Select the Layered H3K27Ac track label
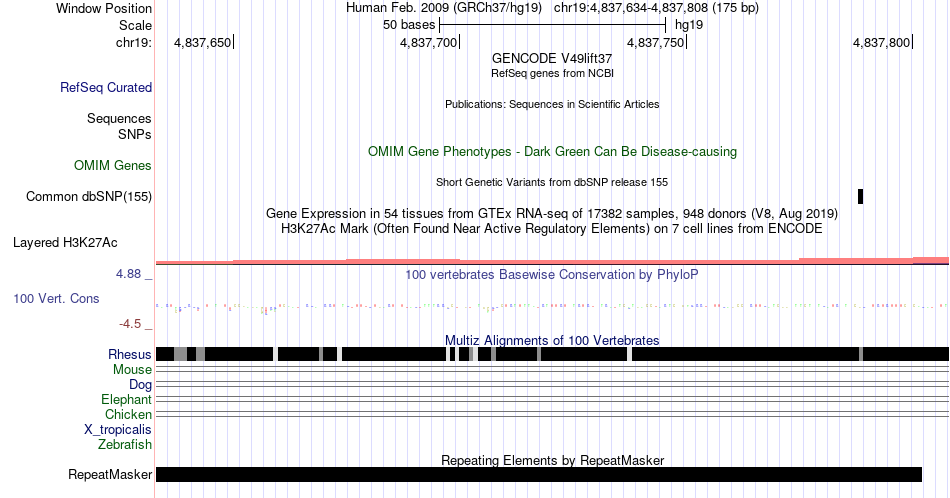The image size is (950, 498). (65, 242)
